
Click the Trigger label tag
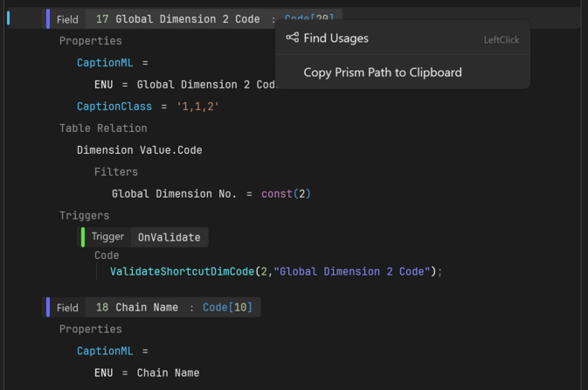pyautogui.click(x=107, y=237)
